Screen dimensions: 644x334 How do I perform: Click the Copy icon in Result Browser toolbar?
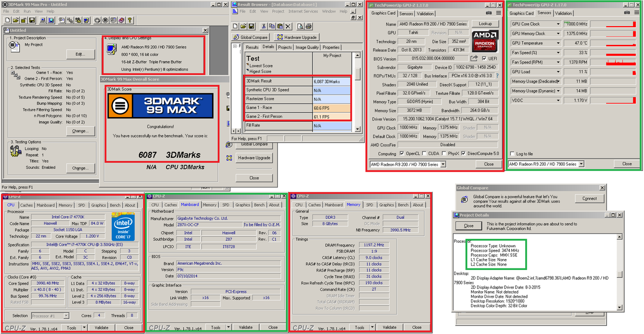coord(272,26)
